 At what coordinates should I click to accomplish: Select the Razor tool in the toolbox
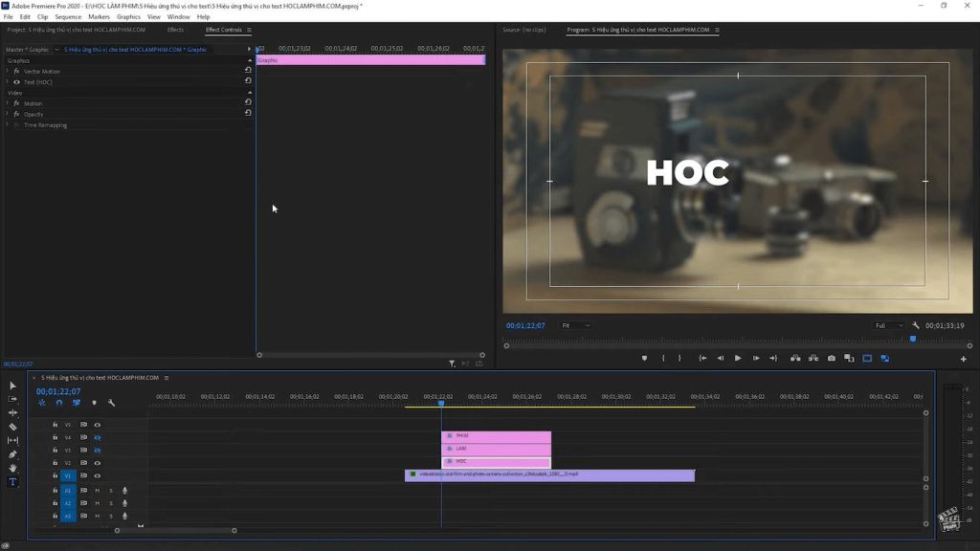pyautogui.click(x=12, y=427)
